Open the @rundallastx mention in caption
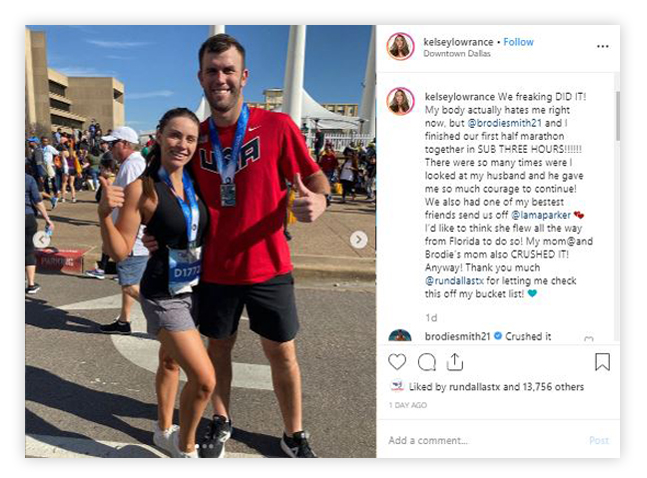647x478 pixels. [454, 281]
